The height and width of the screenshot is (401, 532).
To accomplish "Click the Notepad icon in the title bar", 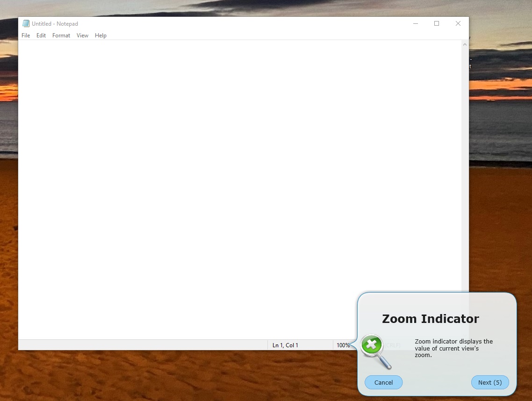I will pyautogui.click(x=26, y=23).
